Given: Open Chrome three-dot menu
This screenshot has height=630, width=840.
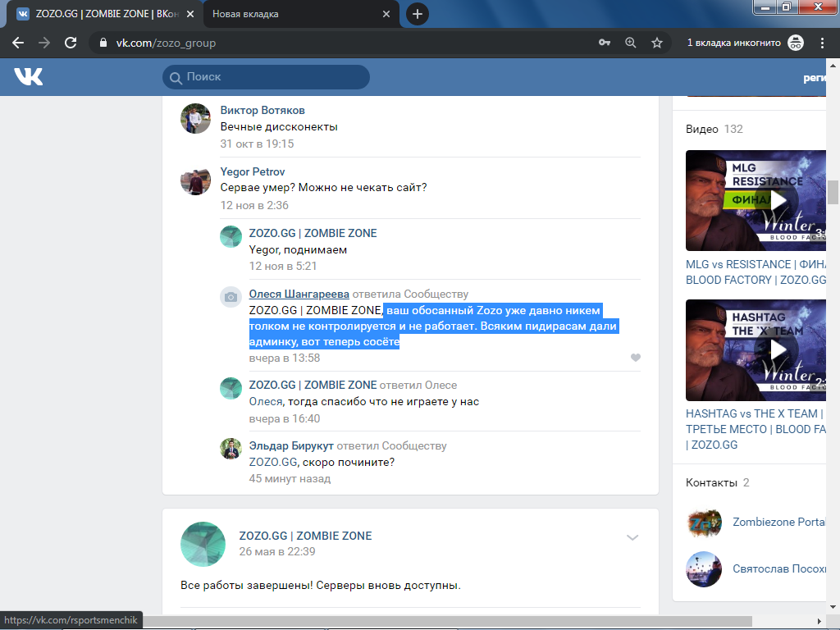Looking at the screenshot, I should click(x=823, y=43).
